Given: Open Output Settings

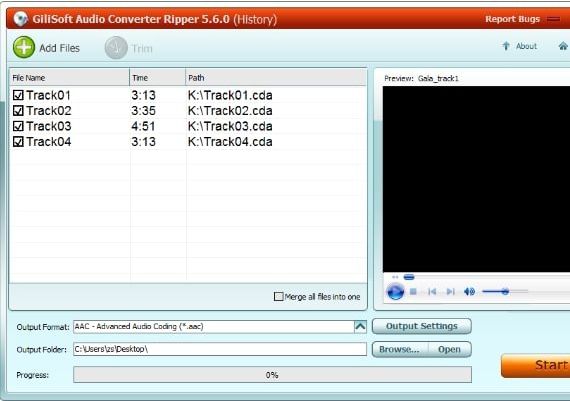Looking at the screenshot, I should (x=422, y=326).
